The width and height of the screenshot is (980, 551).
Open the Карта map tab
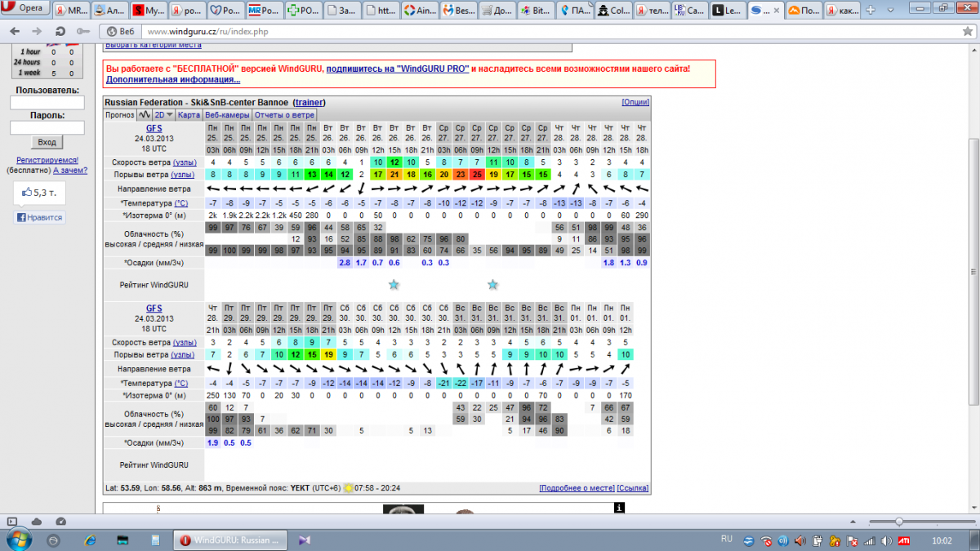click(x=189, y=115)
